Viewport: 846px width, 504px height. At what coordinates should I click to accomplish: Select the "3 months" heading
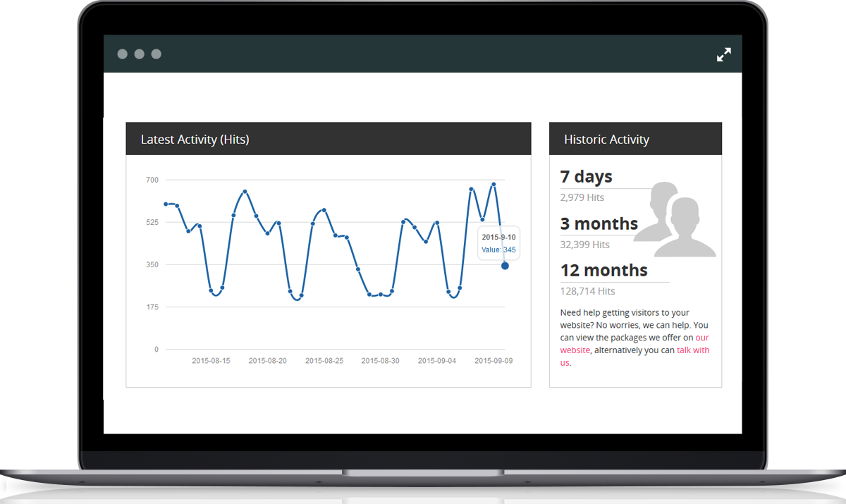coord(599,223)
